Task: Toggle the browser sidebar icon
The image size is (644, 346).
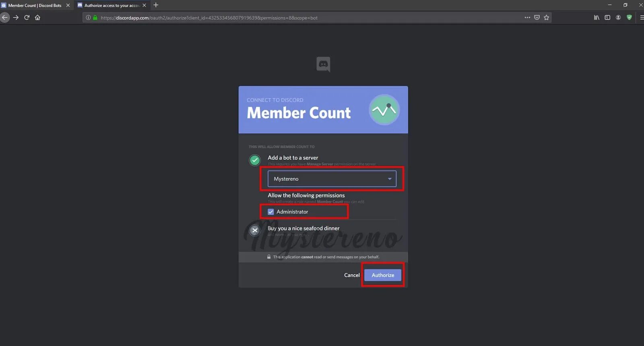Action: click(x=607, y=17)
